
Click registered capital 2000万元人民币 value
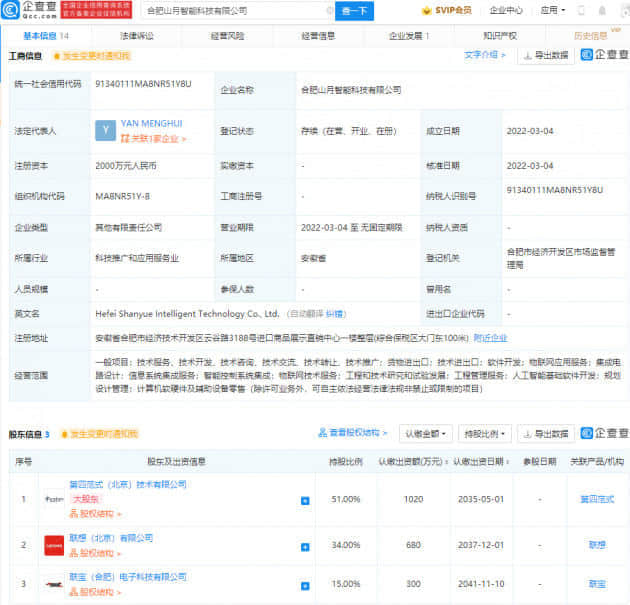tap(126, 166)
